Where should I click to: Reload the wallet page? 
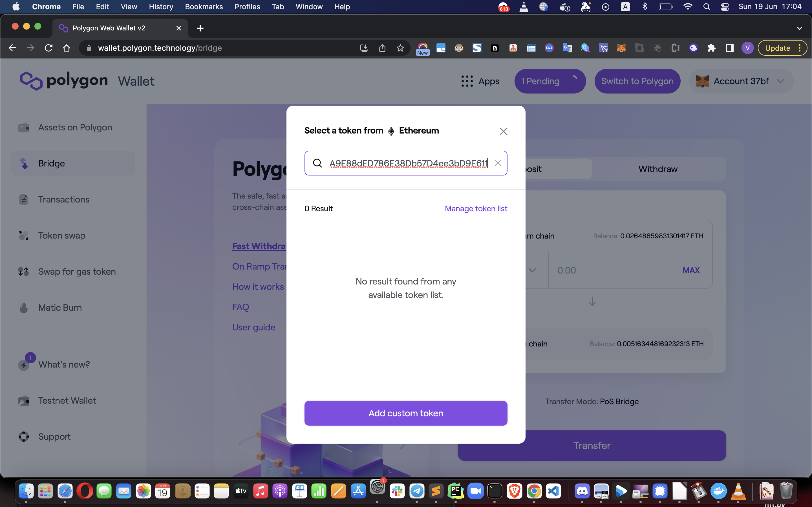tap(49, 48)
